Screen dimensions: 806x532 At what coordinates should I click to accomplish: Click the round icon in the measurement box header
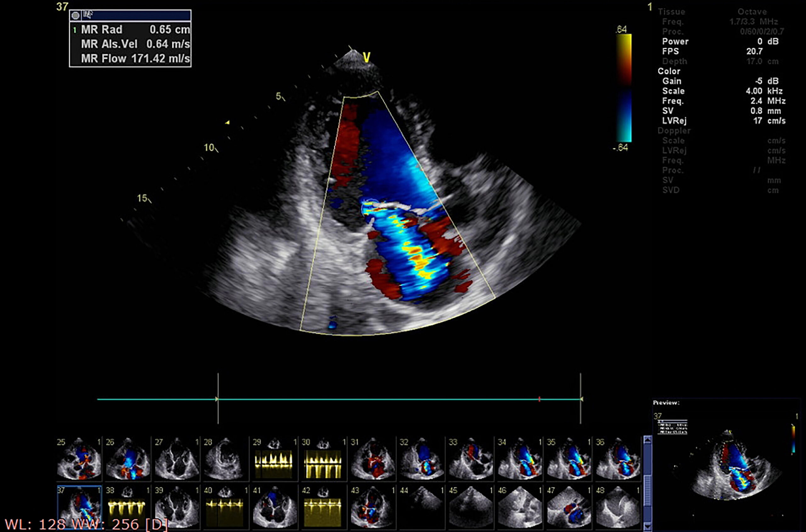tap(75, 15)
